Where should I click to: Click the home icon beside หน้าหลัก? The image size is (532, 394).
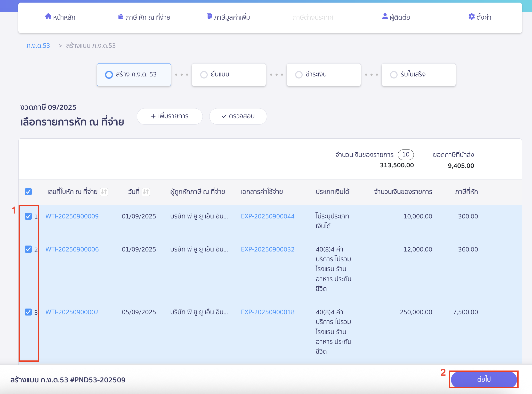(48, 17)
